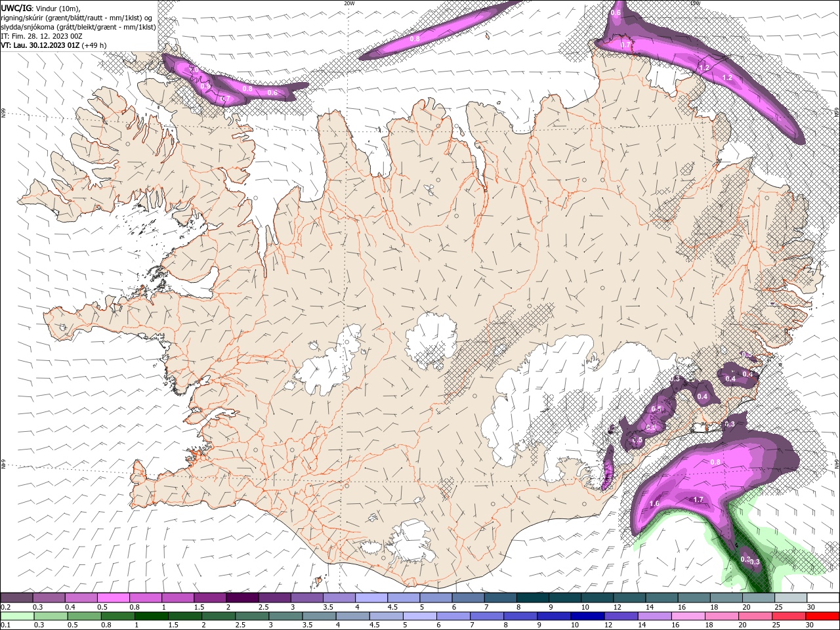Click the light lavender swatch at 4 in top legend row
840x630 pixels.
[x=371, y=598]
